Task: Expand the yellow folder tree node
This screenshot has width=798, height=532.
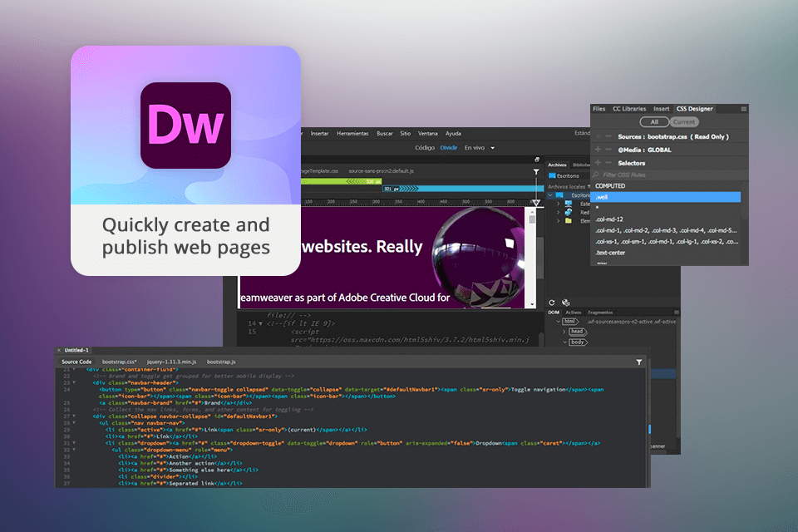Action: point(559,221)
